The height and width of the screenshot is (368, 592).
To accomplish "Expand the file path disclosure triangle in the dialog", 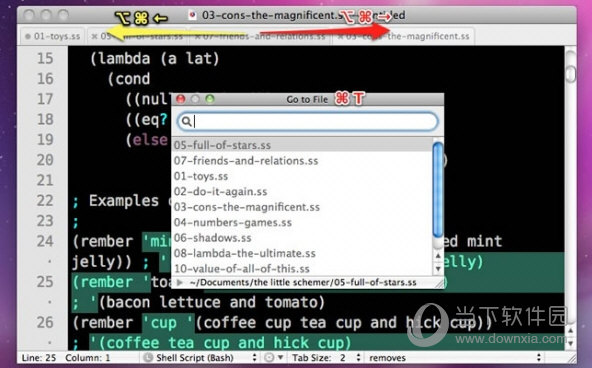I will (180, 282).
